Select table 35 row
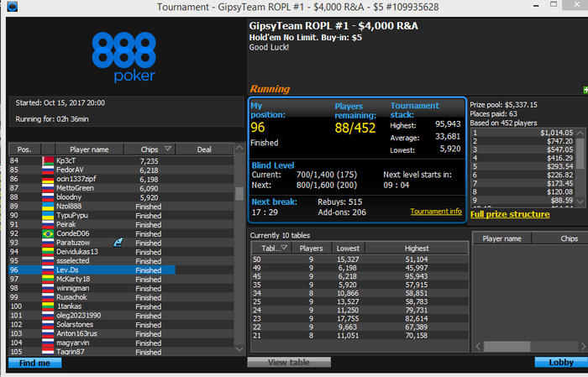588x377 pixels. [x=360, y=285]
